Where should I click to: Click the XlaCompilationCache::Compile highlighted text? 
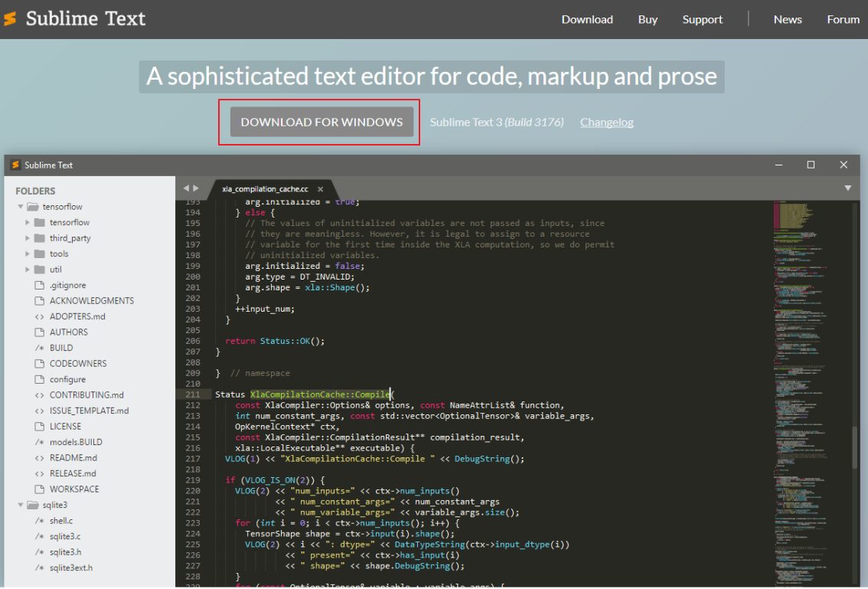320,394
